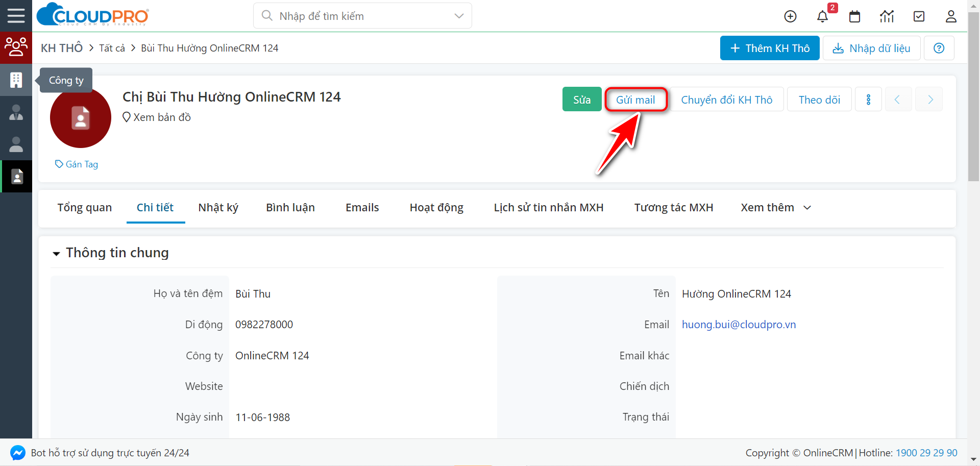Click the help question mark button
The image size is (980, 466).
(x=939, y=48)
